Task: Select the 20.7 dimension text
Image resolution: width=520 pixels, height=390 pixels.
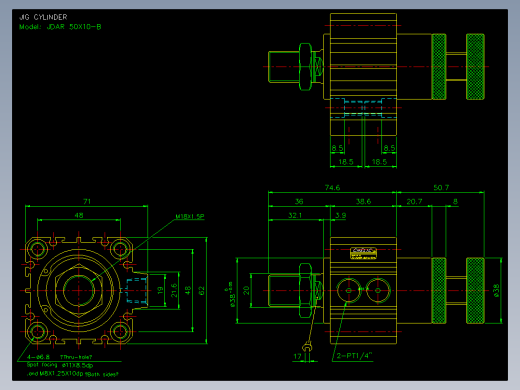Action: tap(414, 201)
